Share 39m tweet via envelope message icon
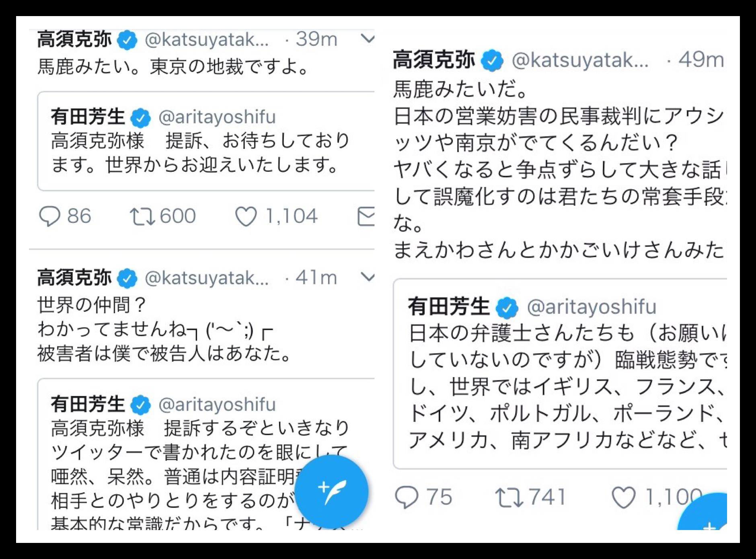This screenshot has height=559, width=756. pos(366,216)
